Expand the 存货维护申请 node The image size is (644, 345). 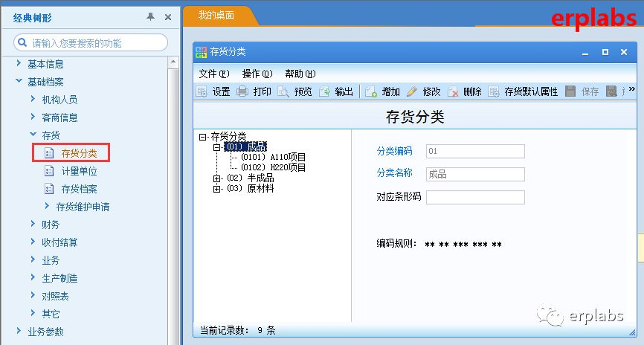[x=47, y=206]
